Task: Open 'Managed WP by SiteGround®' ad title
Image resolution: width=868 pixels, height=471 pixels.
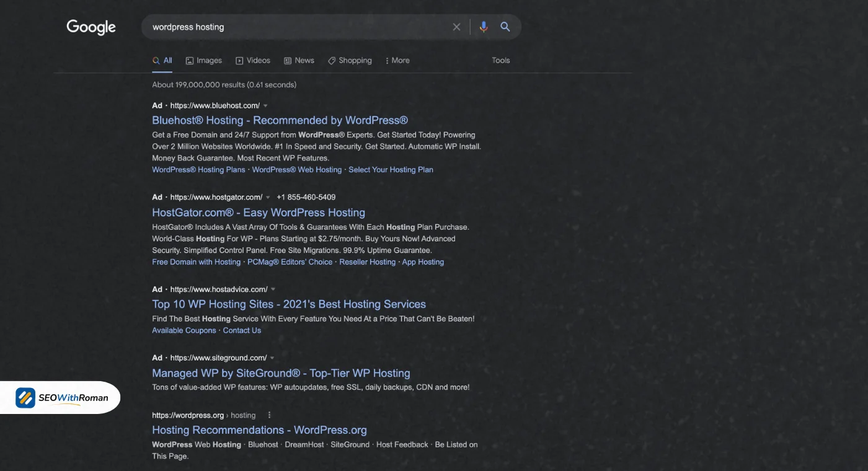Action: [x=281, y=373]
